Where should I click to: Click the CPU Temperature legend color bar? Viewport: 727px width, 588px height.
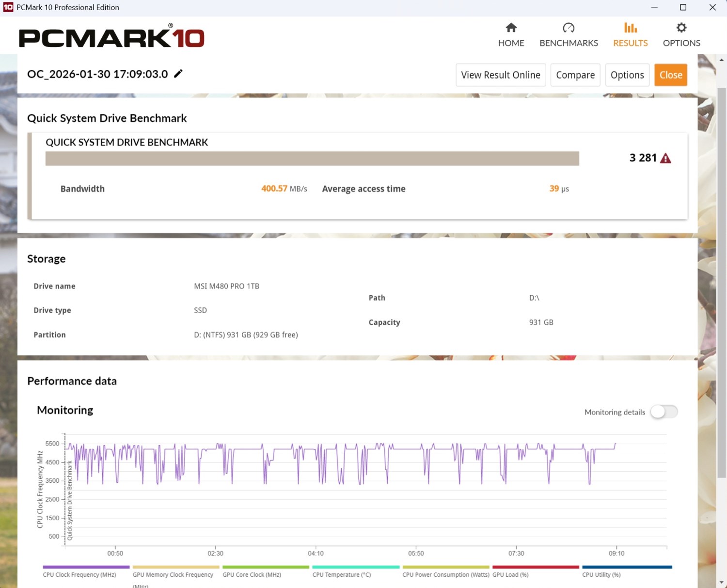(356, 567)
